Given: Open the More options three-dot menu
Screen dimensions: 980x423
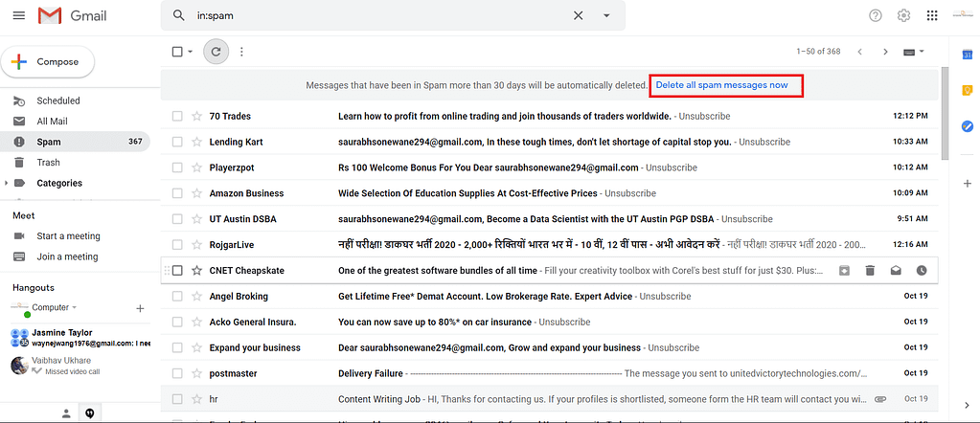Looking at the screenshot, I should tap(241, 52).
